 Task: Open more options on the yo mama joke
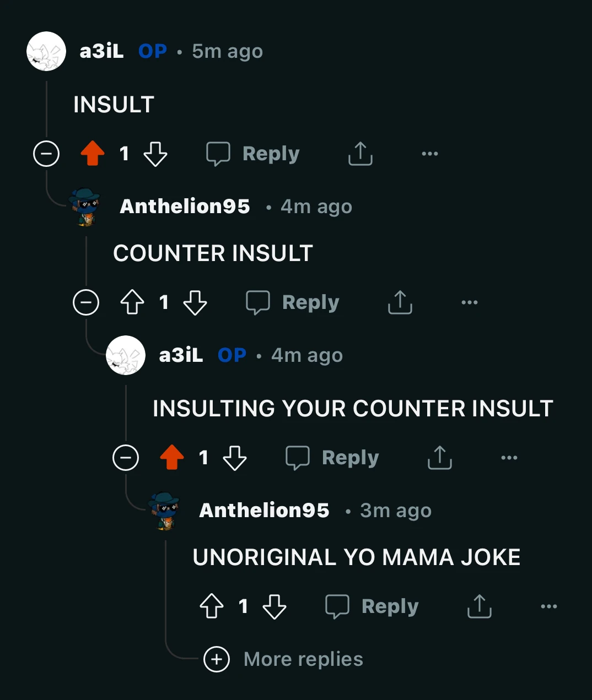click(548, 606)
